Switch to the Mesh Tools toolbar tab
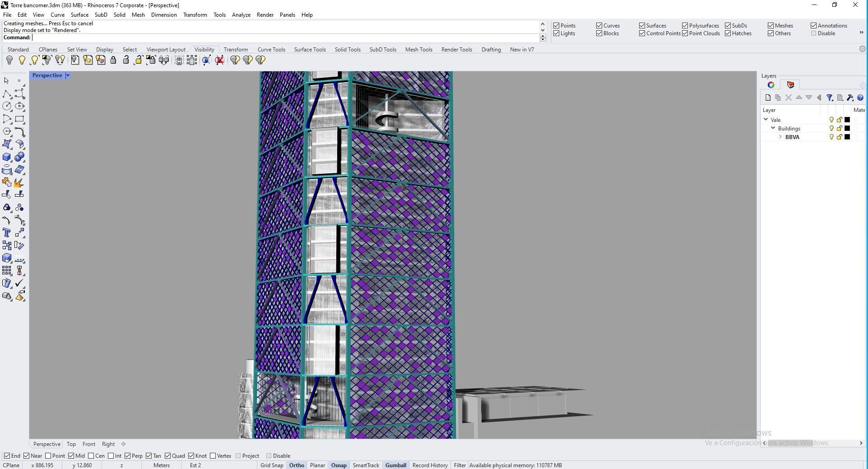Image resolution: width=868 pixels, height=469 pixels. 418,50
